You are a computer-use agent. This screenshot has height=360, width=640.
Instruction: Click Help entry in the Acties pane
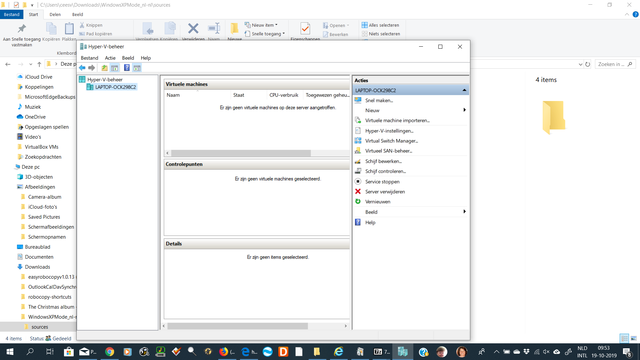pos(370,222)
